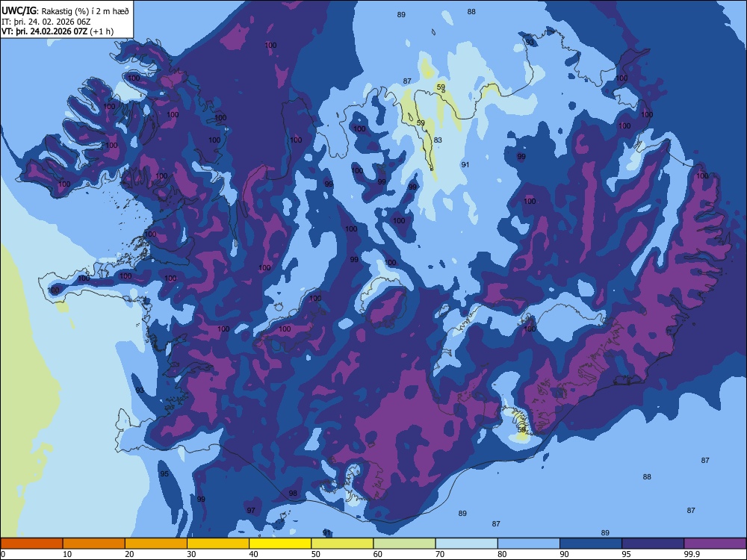
Task: Choose the sky blue 80–90 legend swatch
Action: click(529, 544)
